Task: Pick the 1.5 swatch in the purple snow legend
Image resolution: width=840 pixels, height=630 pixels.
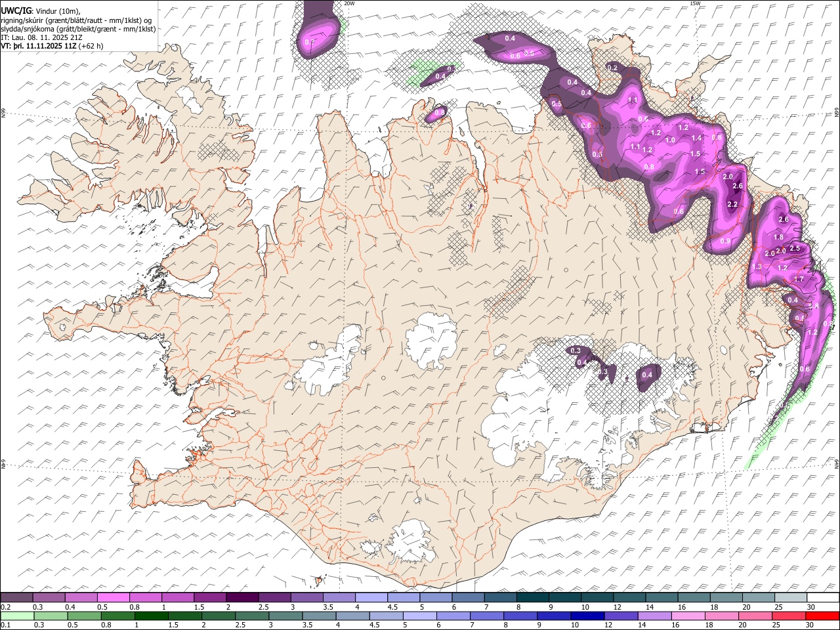Action: 210,597
